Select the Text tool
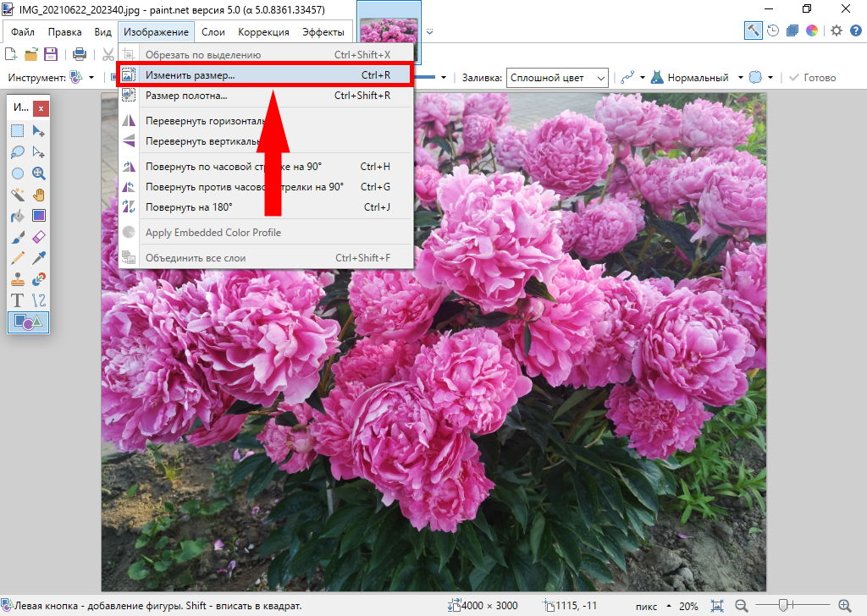867x616 pixels. (18, 300)
